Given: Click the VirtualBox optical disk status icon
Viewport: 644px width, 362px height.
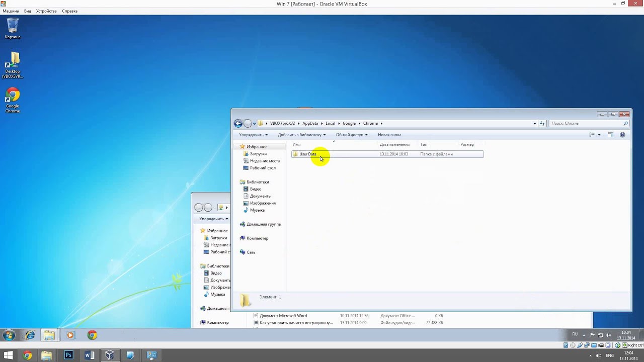Looking at the screenshot, I should tap(573, 345).
